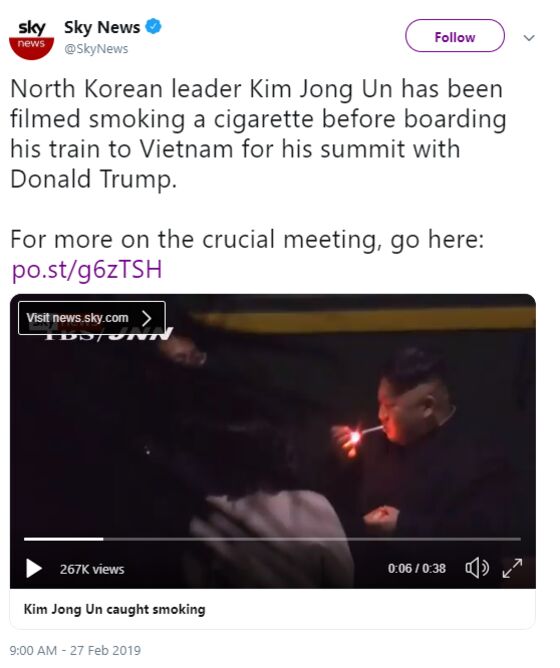This screenshot has height=668, width=560.
Task: Click the blue verified badge icon
Action: point(154,27)
